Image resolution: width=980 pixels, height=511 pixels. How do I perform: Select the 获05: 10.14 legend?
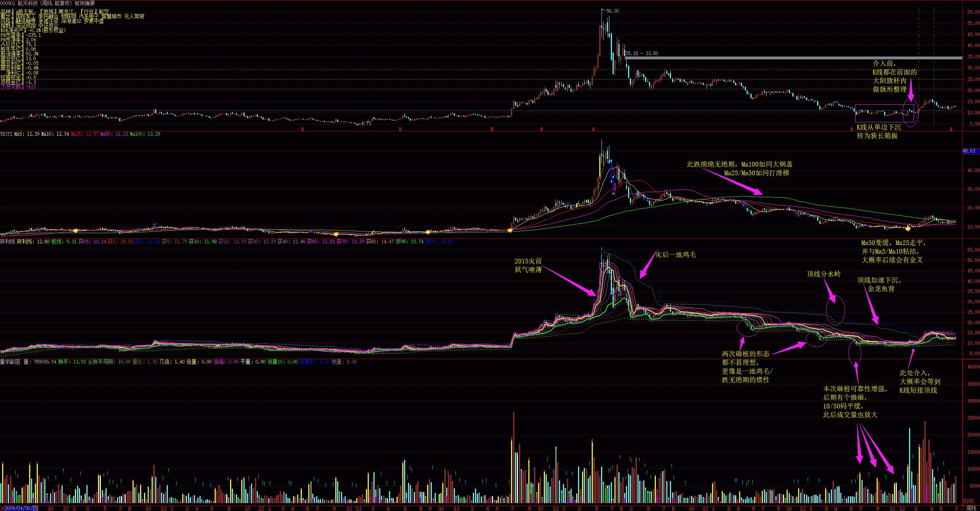pos(93,242)
